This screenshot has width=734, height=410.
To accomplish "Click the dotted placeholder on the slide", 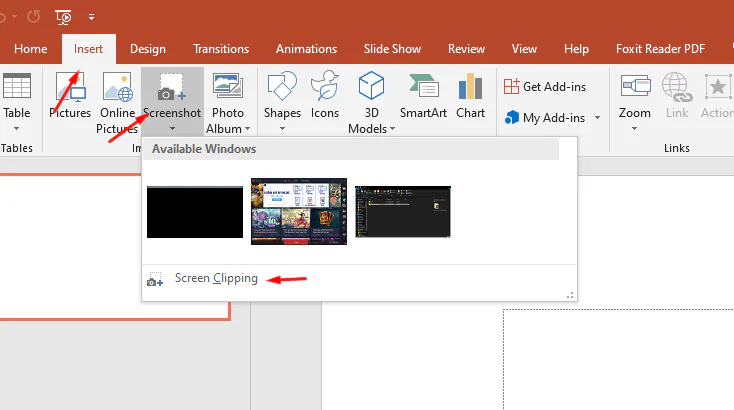I will [x=618, y=359].
